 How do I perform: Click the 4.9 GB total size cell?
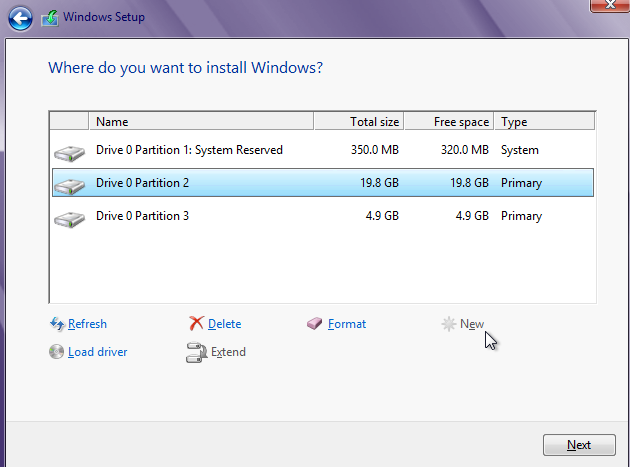click(x=382, y=216)
